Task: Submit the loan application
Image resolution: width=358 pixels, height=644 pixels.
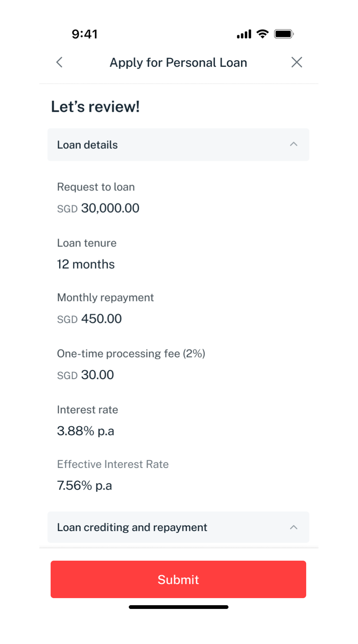Action: click(178, 579)
